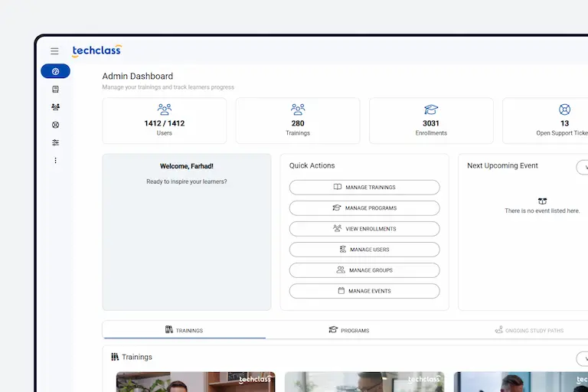Open the hamburger menu
This screenshot has width=588, height=392.
click(55, 51)
